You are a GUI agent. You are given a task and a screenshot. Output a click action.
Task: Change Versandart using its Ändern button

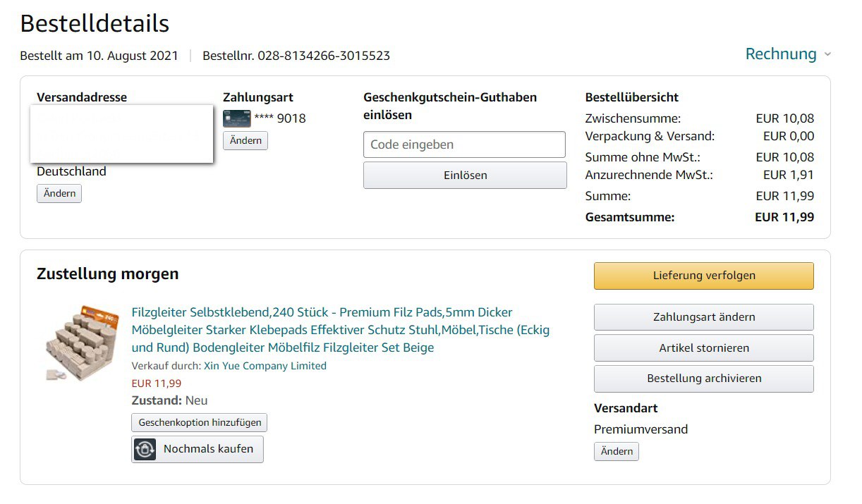tap(617, 451)
